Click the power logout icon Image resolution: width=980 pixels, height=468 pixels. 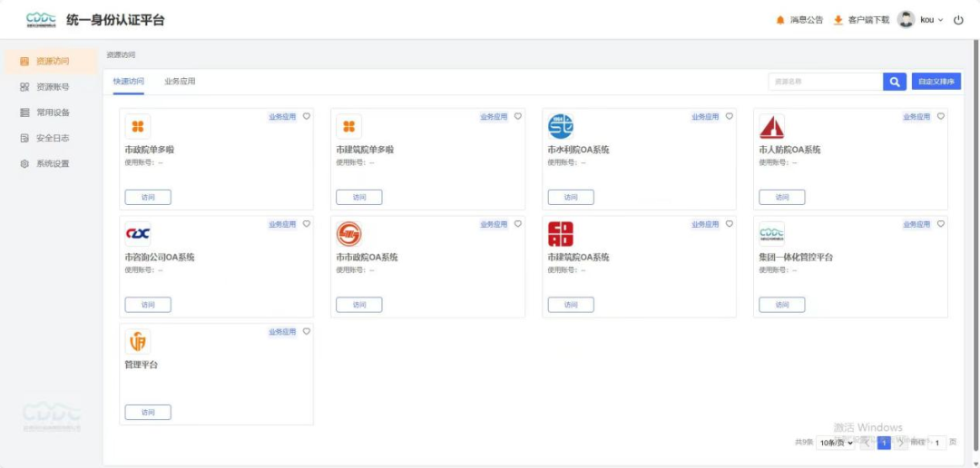pyautogui.click(x=958, y=20)
